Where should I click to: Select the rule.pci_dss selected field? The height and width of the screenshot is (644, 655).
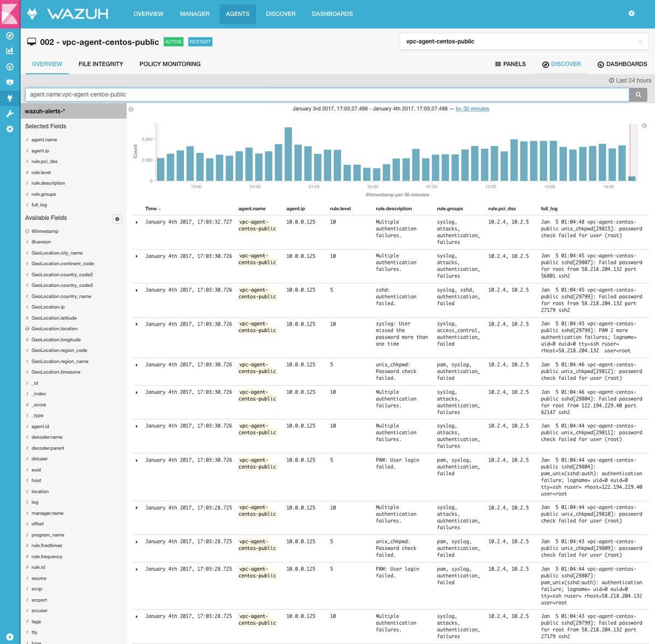44,162
